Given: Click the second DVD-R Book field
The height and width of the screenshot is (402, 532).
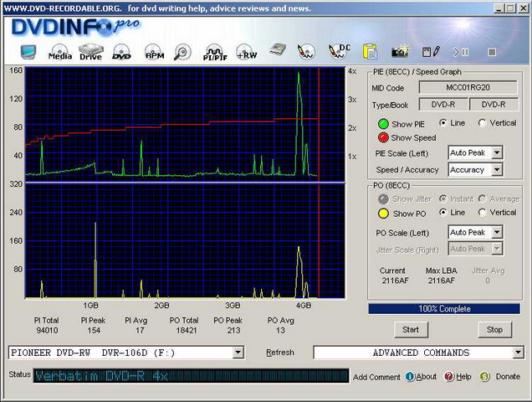Looking at the screenshot, I should click(x=494, y=105).
